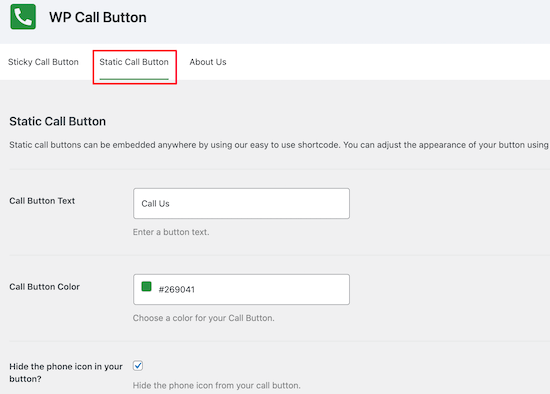
Task: Click the #269041 hex color value
Action: [176, 289]
